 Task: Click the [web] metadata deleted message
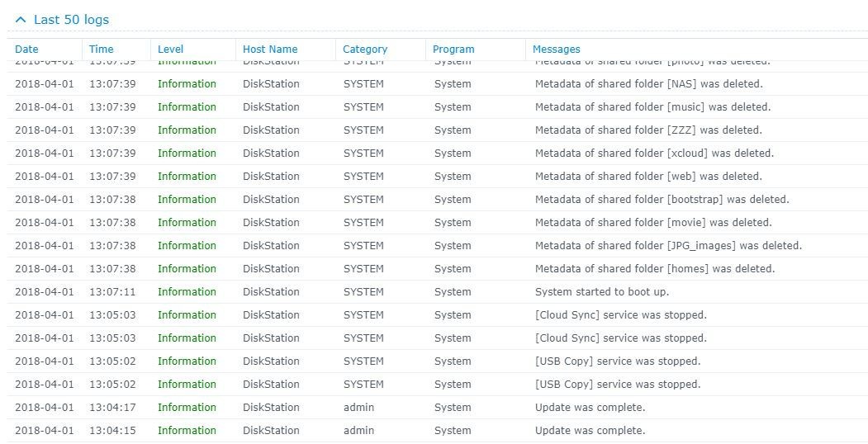tap(648, 177)
